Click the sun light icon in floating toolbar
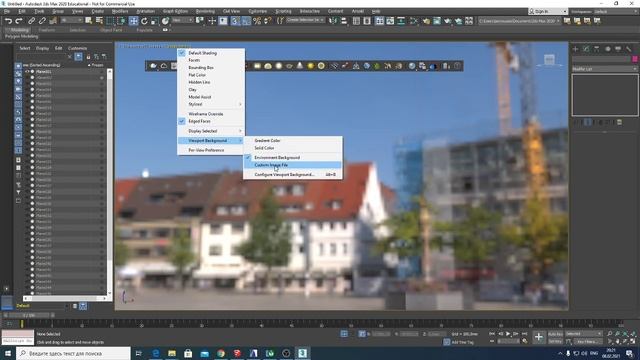The image size is (640, 360). tap(311, 66)
